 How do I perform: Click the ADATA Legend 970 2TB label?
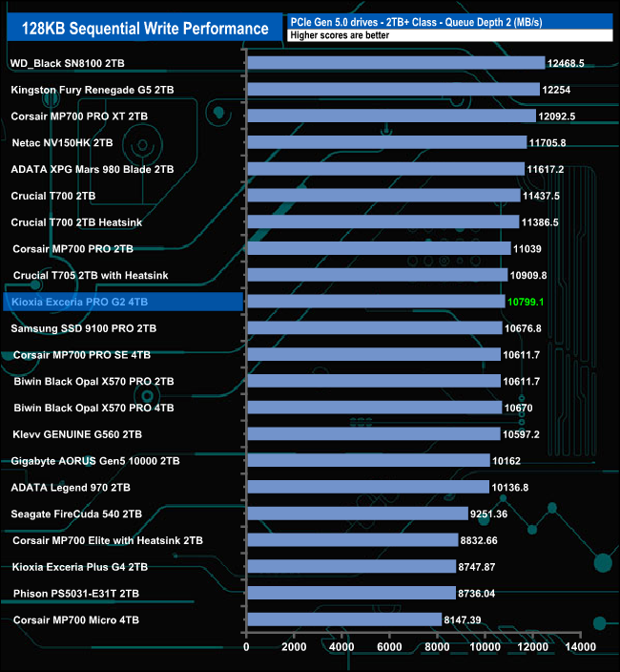[71, 488]
